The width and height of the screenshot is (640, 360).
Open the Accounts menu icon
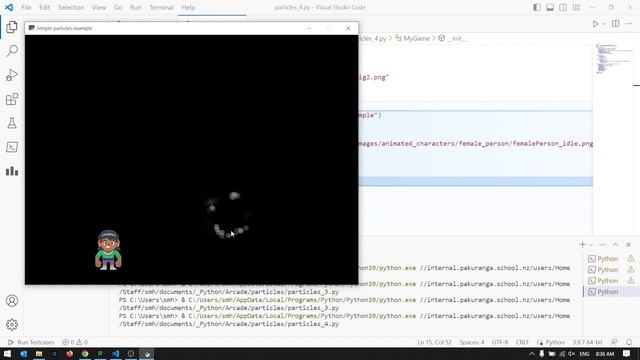point(12,301)
